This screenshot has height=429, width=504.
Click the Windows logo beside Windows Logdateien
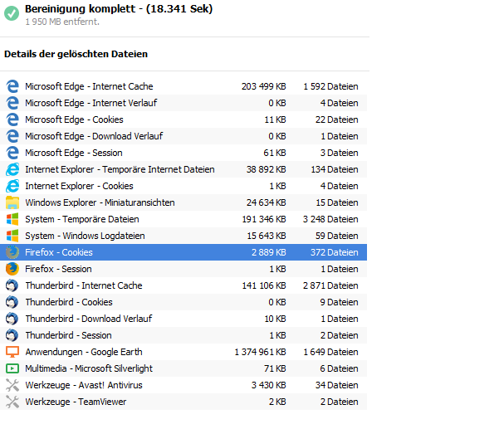[12, 236]
